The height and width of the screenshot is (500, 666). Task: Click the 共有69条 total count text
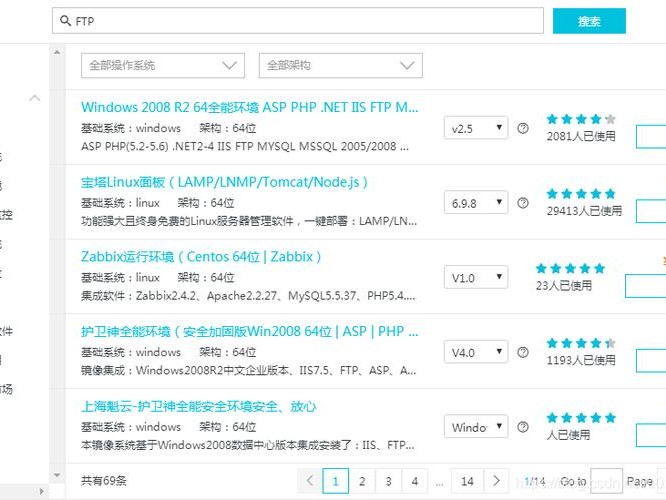(x=104, y=480)
